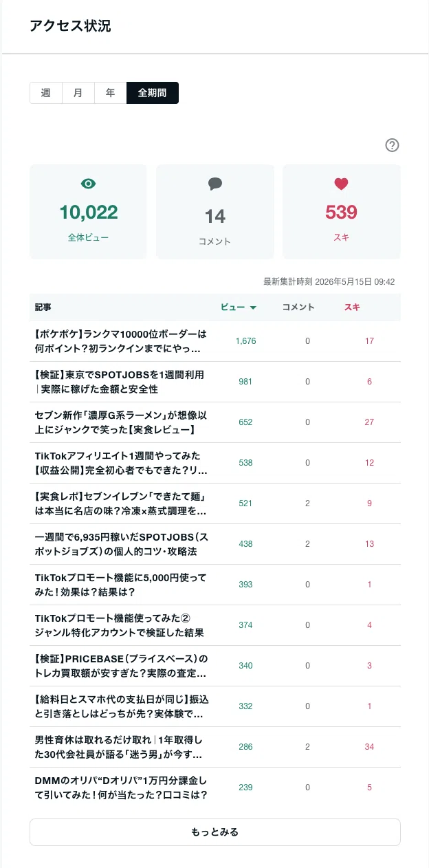Image resolution: width=429 pixels, height=868 pixels.
Task: Sort by the スキ column header
Action: (352, 307)
